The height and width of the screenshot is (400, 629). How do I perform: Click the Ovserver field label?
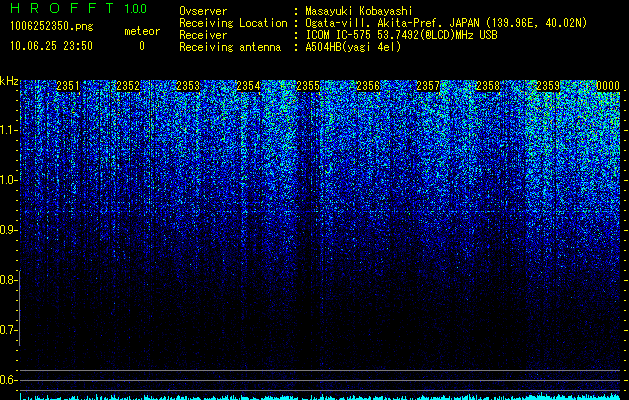[203, 11]
